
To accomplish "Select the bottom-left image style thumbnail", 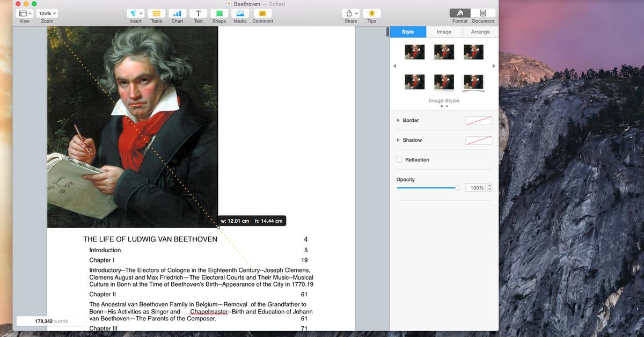I will pos(414,82).
